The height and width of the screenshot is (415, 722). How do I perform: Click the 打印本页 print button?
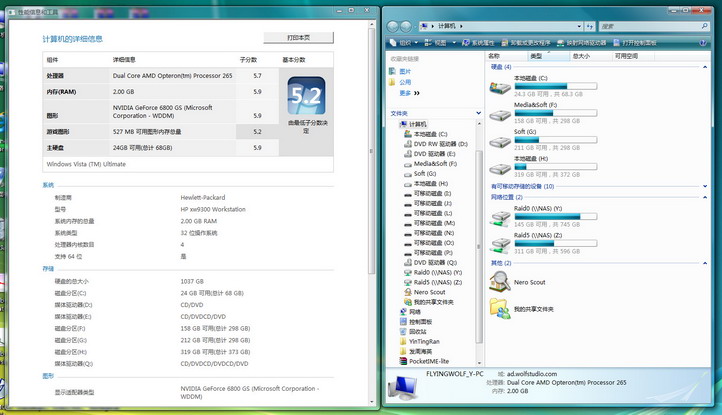(298, 37)
